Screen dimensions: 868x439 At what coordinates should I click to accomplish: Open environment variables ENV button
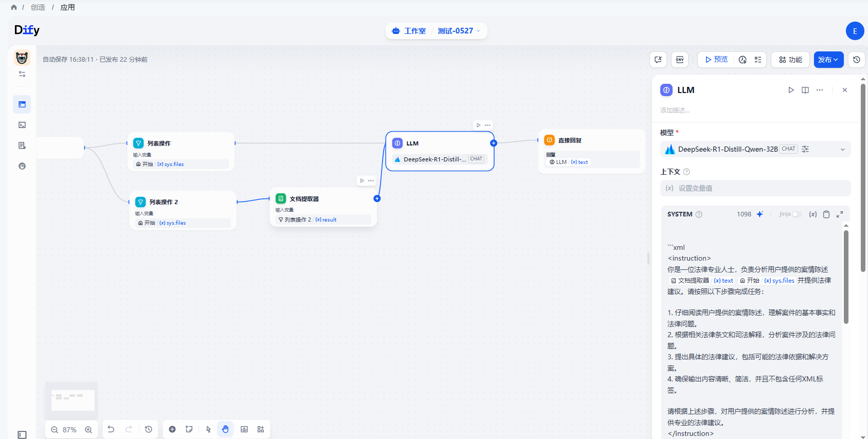680,60
